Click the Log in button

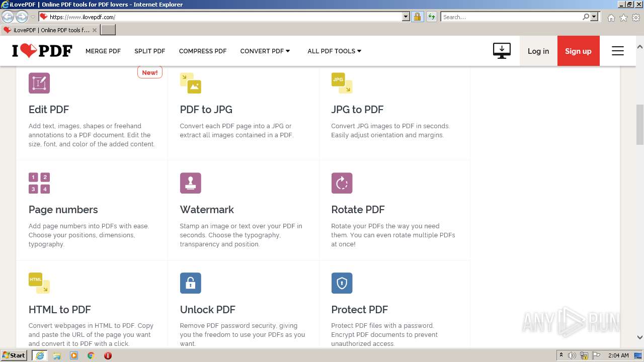point(538,51)
